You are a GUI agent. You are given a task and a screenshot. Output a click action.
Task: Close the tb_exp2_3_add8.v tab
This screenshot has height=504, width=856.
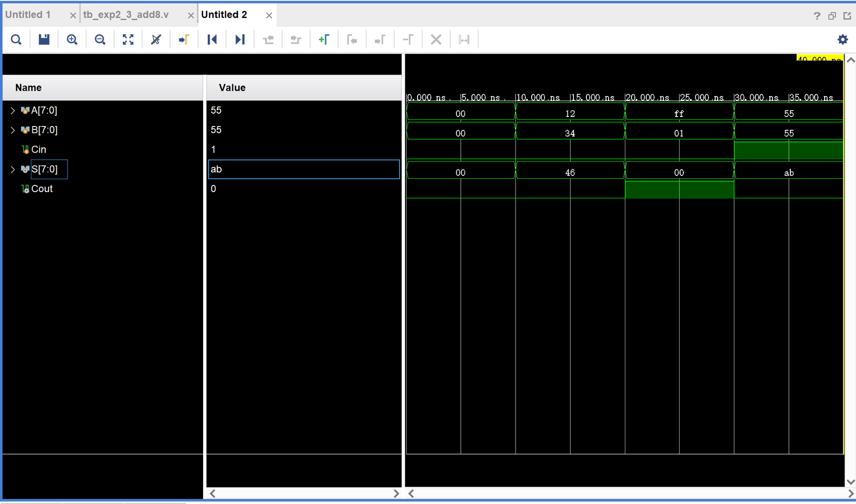(191, 16)
